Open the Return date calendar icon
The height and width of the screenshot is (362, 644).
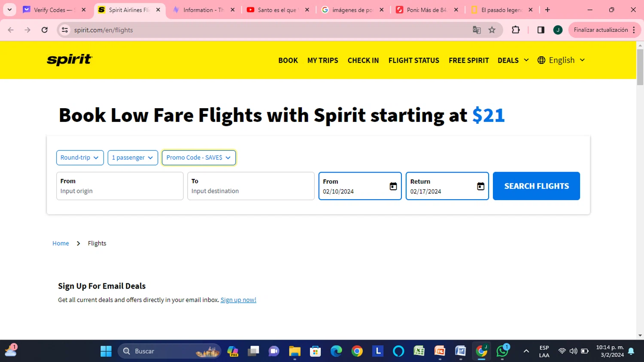480,186
